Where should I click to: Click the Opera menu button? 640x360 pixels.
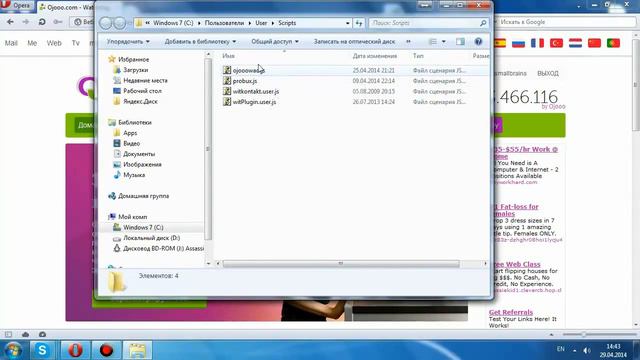coord(17,5)
